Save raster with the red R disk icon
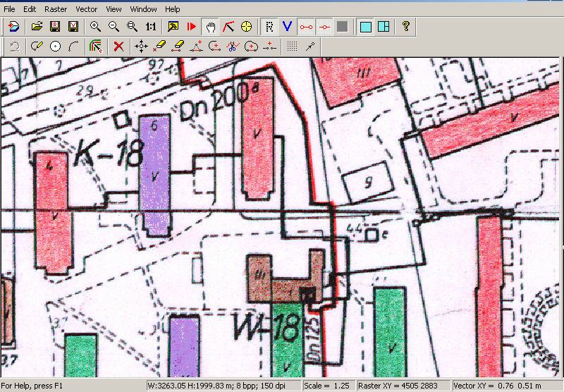The height and width of the screenshot is (392, 564). pyautogui.click(x=55, y=27)
